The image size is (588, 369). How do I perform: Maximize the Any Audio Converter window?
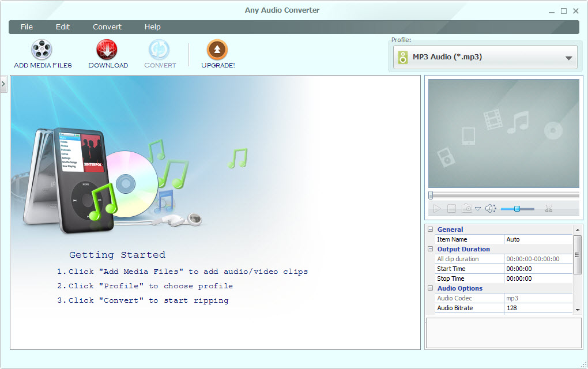tap(564, 12)
